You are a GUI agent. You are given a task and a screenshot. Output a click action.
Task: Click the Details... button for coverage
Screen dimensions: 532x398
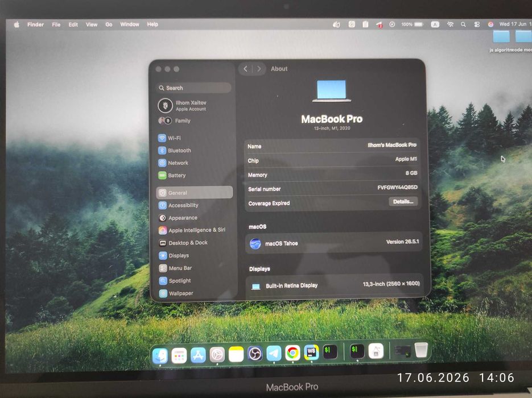pos(403,202)
